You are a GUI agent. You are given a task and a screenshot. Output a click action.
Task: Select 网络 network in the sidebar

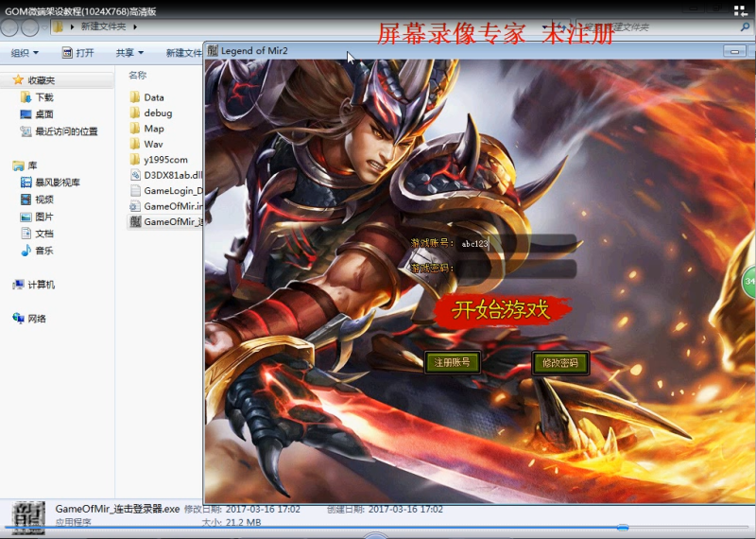point(37,319)
